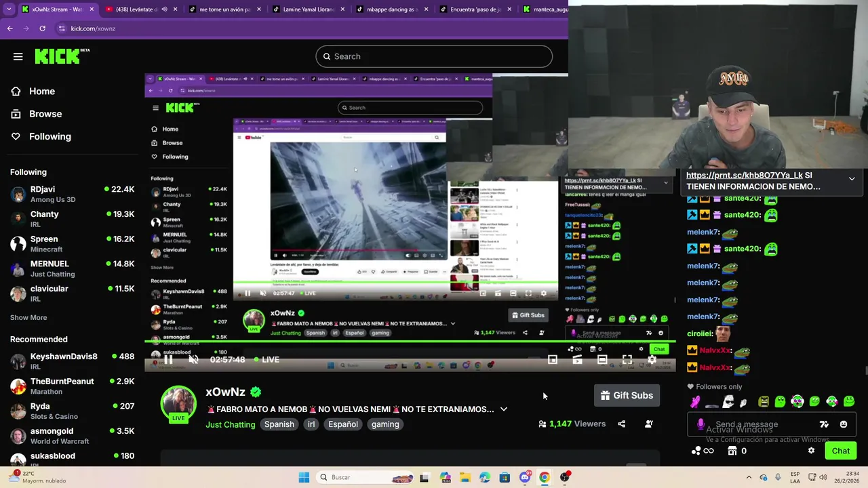Expand the stream title chevron

pos(504,409)
